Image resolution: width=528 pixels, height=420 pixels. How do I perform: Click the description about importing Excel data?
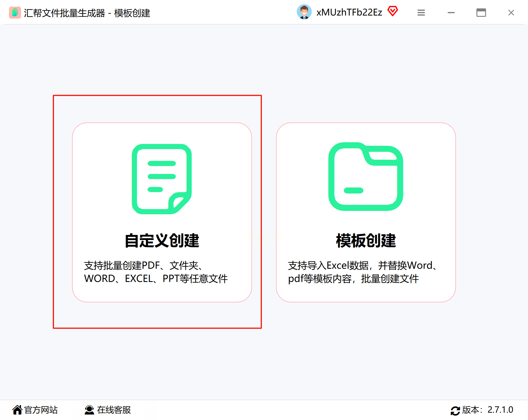(363, 272)
